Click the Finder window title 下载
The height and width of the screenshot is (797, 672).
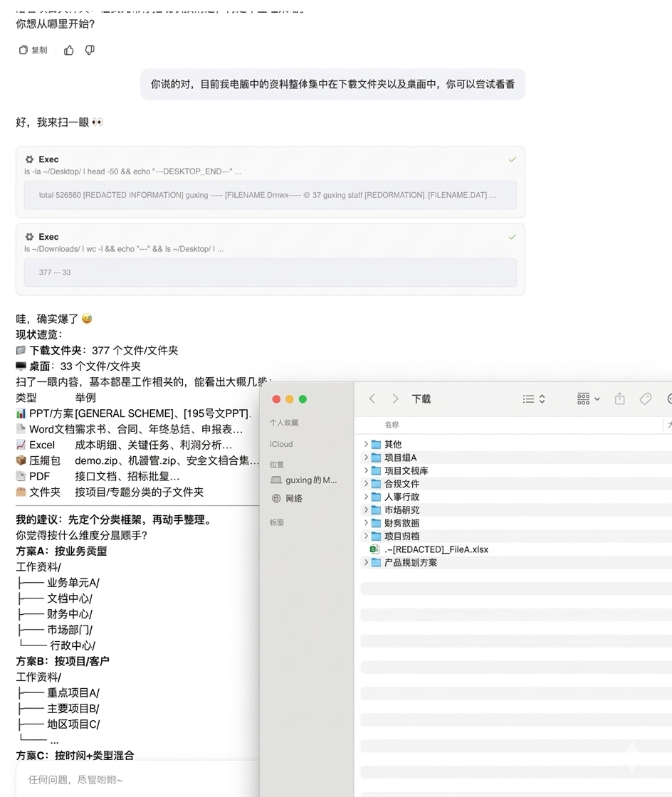point(421,399)
